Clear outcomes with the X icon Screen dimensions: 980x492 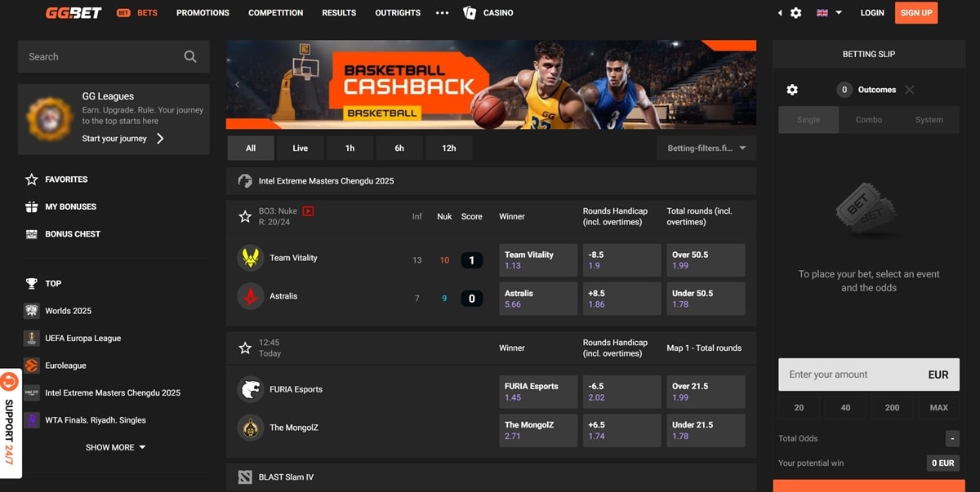(x=910, y=90)
